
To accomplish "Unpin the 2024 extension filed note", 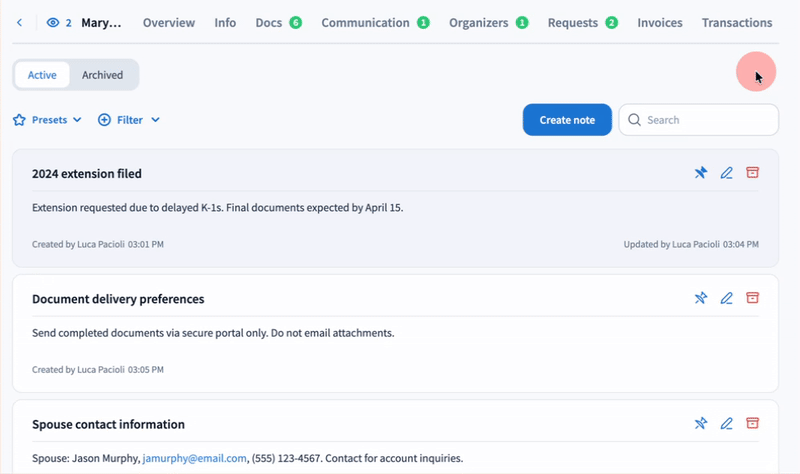I will click(701, 173).
